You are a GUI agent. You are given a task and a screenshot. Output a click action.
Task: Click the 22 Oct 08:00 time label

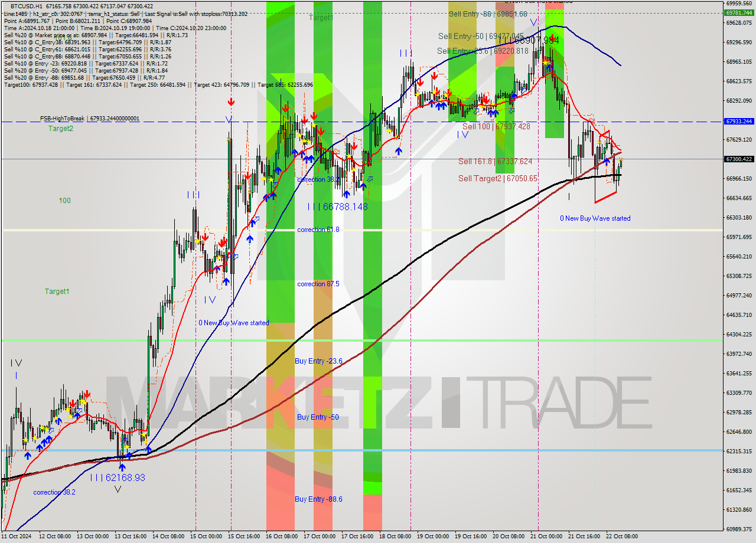[x=622, y=537]
